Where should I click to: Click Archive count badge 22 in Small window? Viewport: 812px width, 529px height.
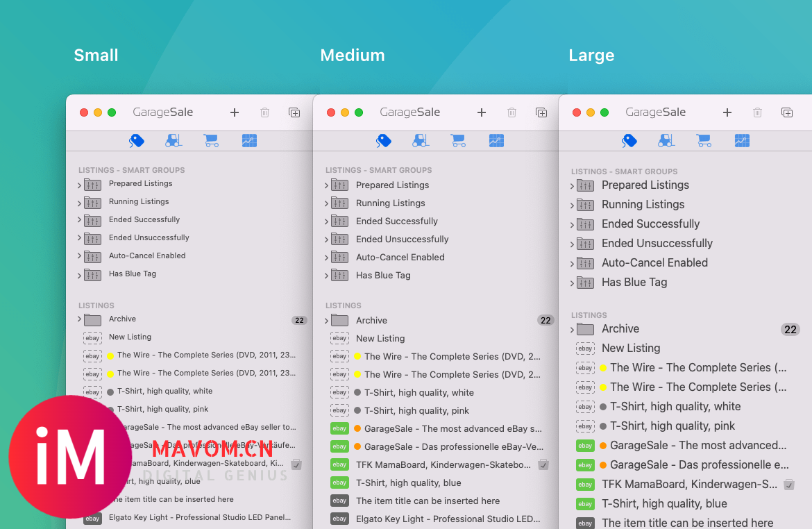click(299, 320)
